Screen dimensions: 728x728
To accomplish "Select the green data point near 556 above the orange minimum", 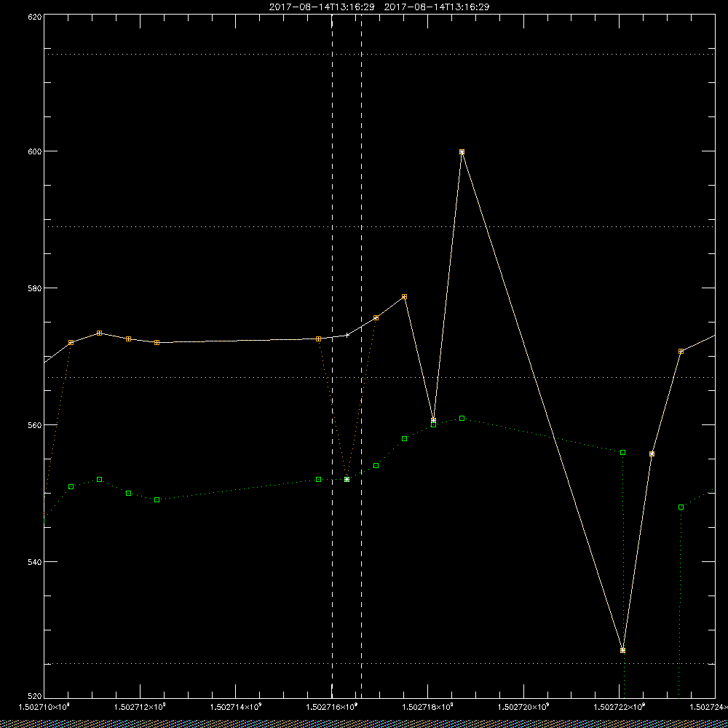I will point(623,453).
